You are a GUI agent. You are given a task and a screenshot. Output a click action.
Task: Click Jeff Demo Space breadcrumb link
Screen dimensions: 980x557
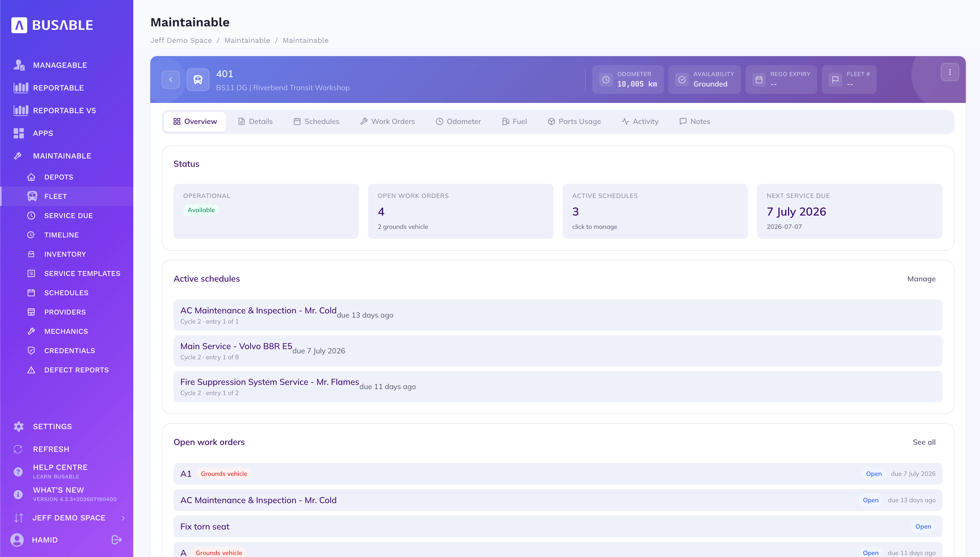click(x=181, y=41)
